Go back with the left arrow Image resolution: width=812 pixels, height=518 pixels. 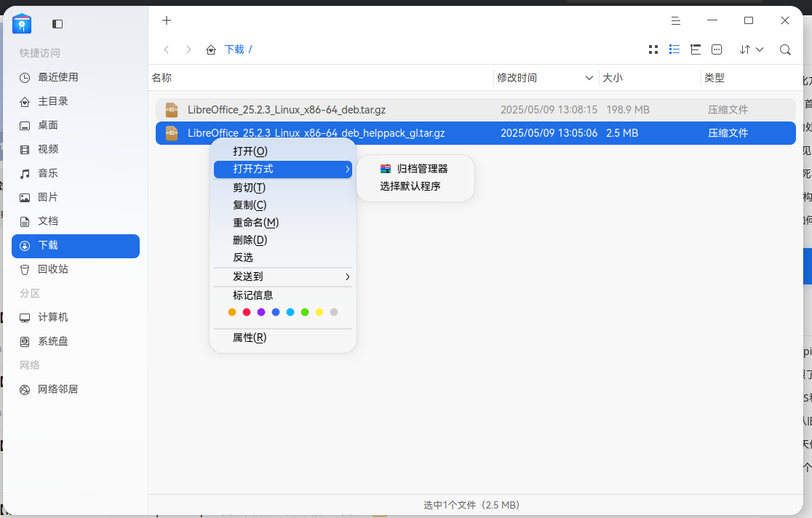166,49
